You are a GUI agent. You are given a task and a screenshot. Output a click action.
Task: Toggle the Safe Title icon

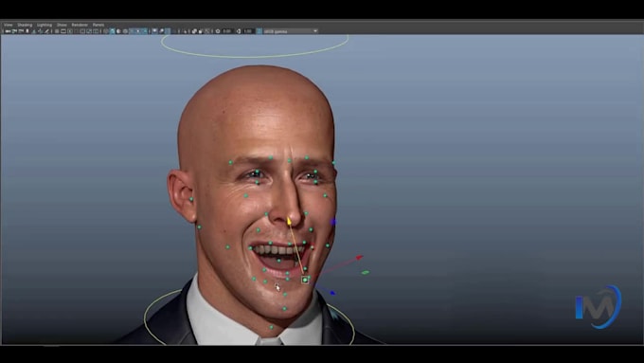point(96,31)
